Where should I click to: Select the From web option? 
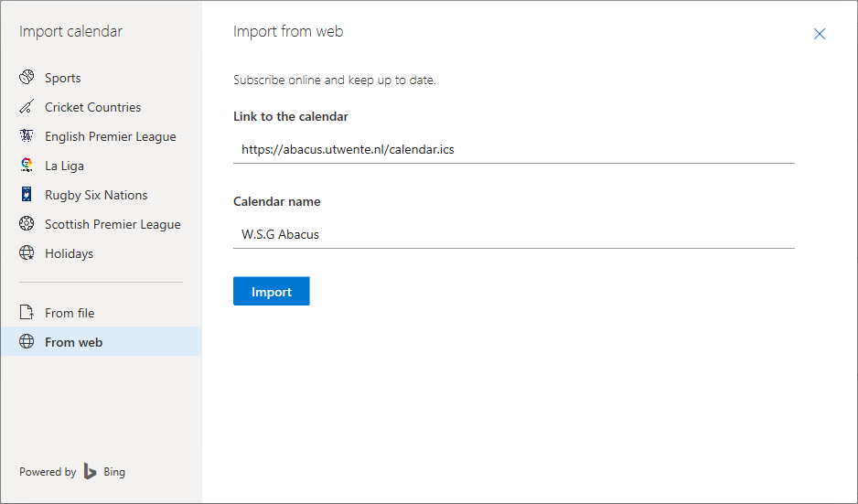[x=102, y=342]
